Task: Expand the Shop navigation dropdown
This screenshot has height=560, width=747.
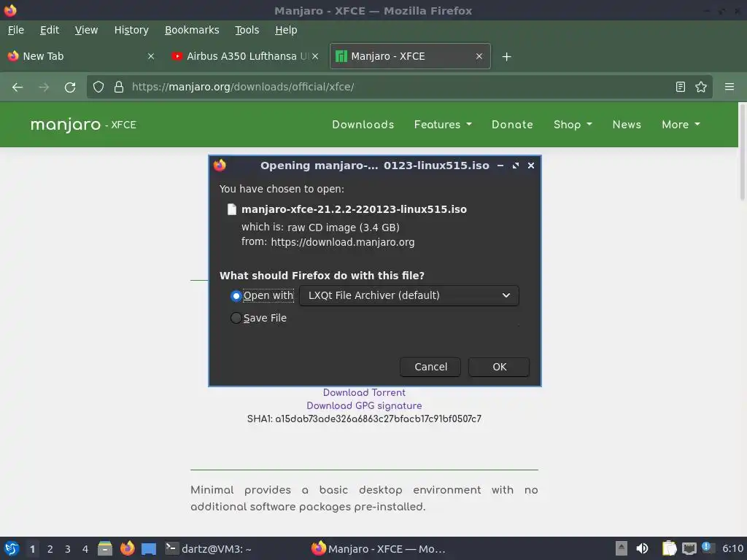Action: (x=573, y=125)
